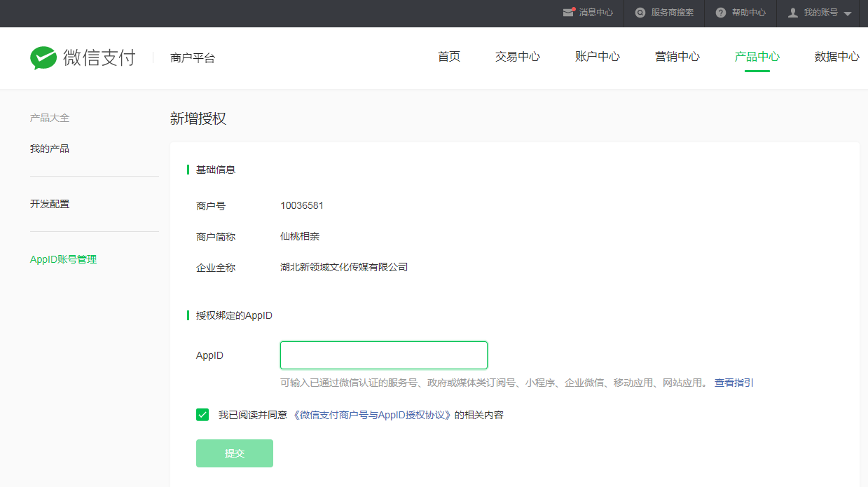Screen dimensions: 868x487
Task: Switch to 数据中心 tab
Action: 837,57
